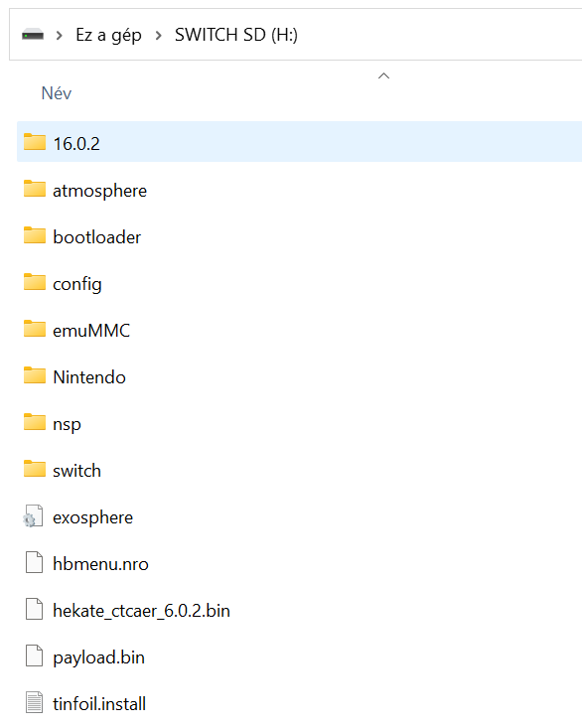Select the Nintendo folder name
582x728 pixels.
pos(89,377)
